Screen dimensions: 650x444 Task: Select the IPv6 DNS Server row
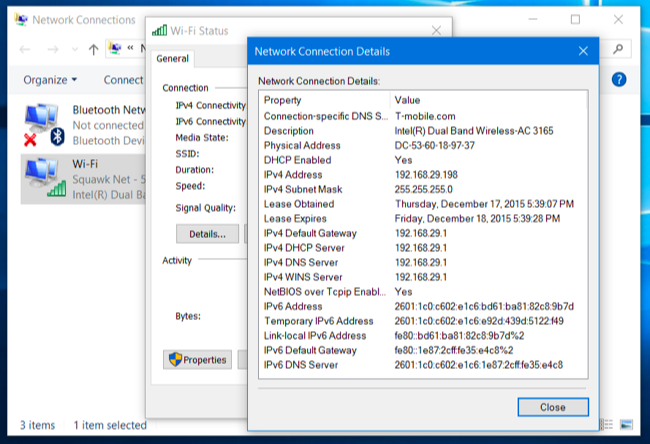click(423, 365)
